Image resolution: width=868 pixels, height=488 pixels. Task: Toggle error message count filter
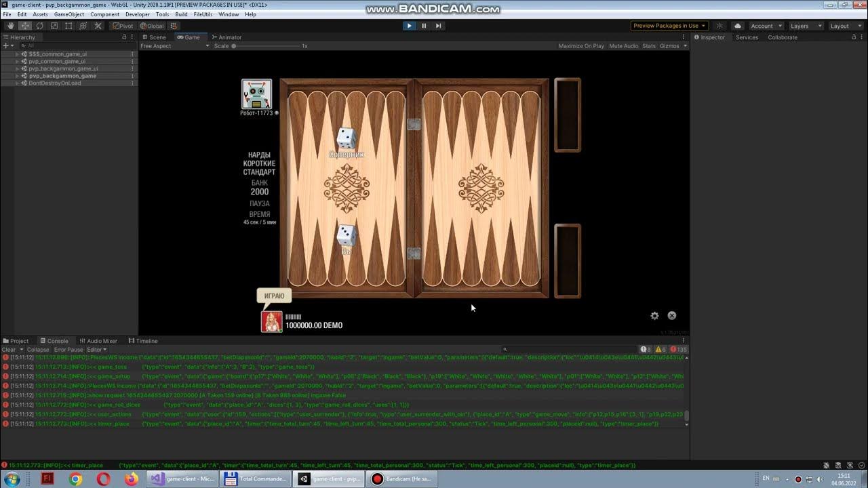(679, 350)
